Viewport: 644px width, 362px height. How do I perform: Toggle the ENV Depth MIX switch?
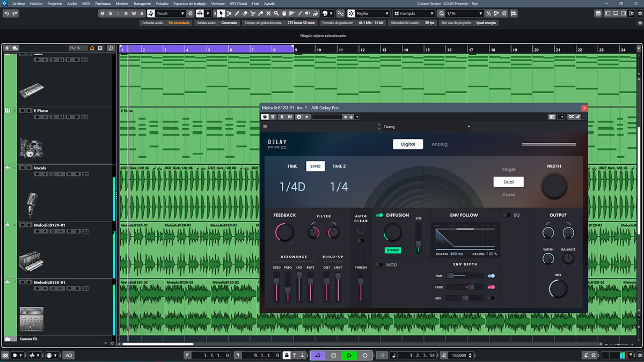(x=491, y=298)
